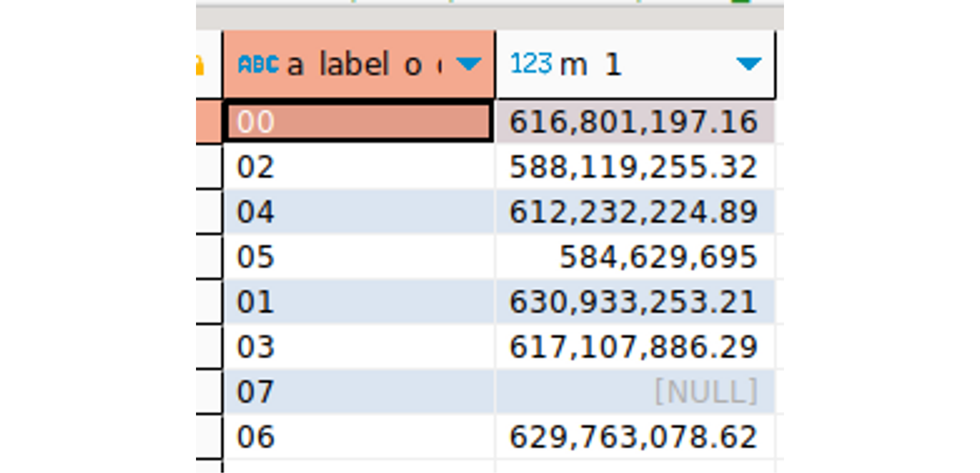Open the 'm 1' column dropdown arrow
This screenshot has width=980, height=473.
click(x=748, y=64)
